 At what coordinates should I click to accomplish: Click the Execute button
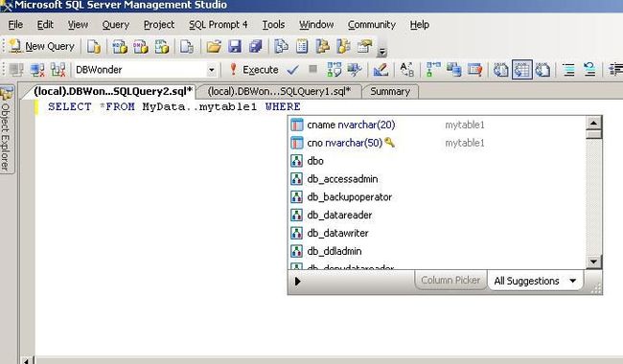pyautogui.click(x=254, y=70)
